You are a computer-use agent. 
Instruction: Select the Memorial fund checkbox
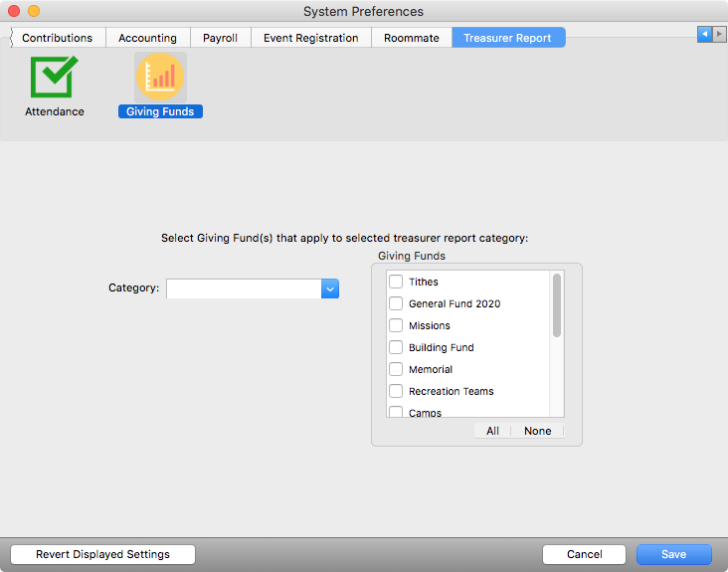click(x=396, y=369)
